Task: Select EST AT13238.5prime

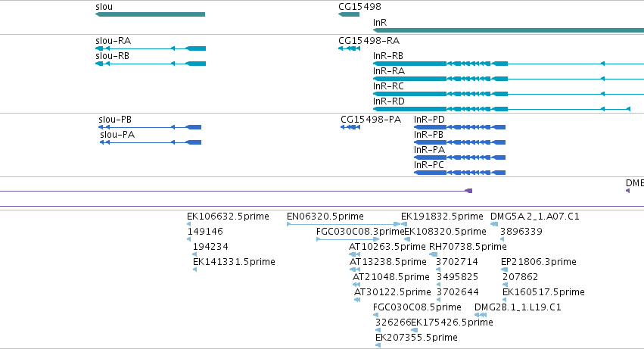Action: tap(355, 270)
